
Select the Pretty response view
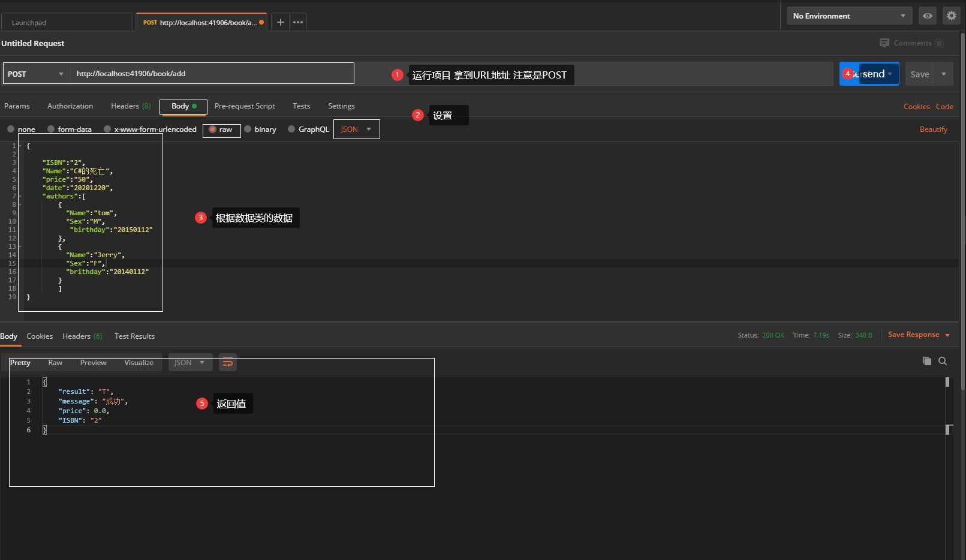pyautogui.click(x=20, y=363)
